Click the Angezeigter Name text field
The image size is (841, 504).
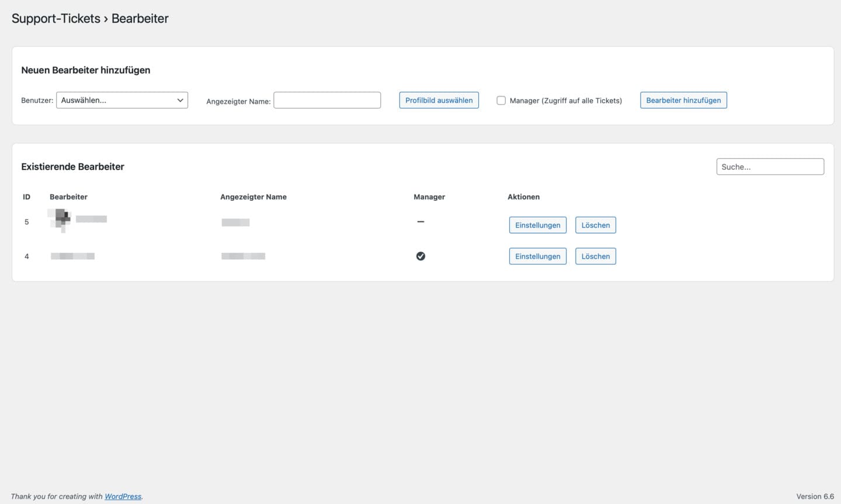coord(327,100)
